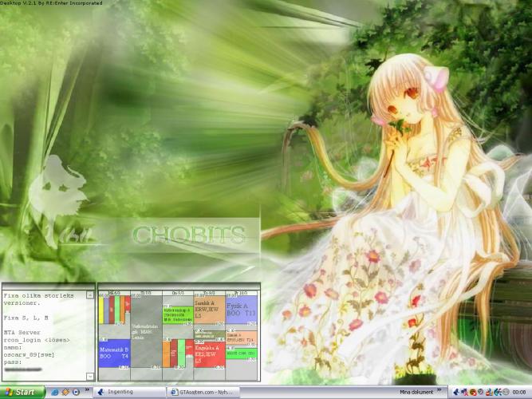
Task: Select the green Wednesday morning schedule block
Action: 178,314
